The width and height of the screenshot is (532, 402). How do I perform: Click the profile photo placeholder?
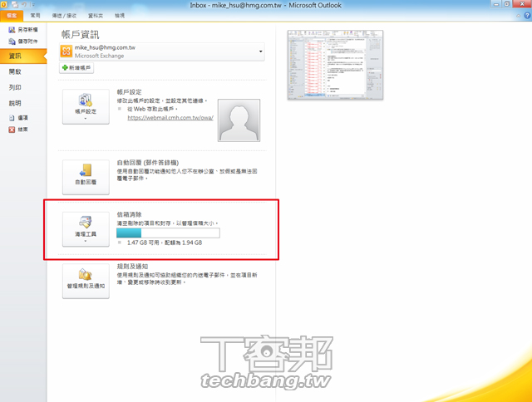coord(239,120)
